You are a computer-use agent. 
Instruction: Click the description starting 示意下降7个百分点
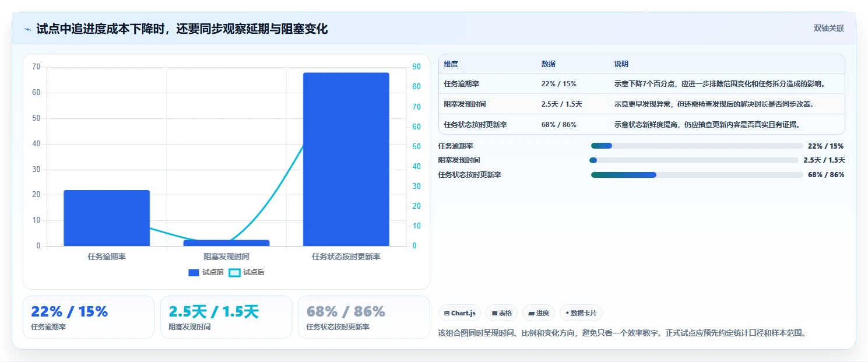[x=720, y=84]
